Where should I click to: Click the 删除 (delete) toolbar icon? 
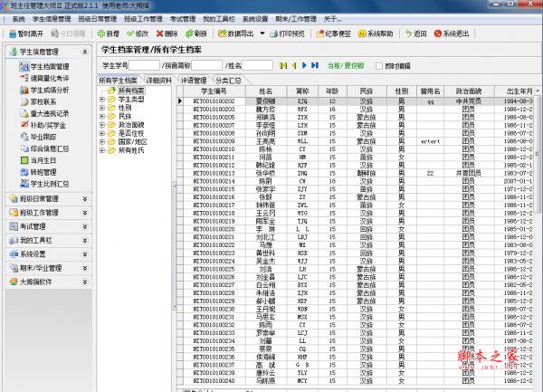pos(167,33)
